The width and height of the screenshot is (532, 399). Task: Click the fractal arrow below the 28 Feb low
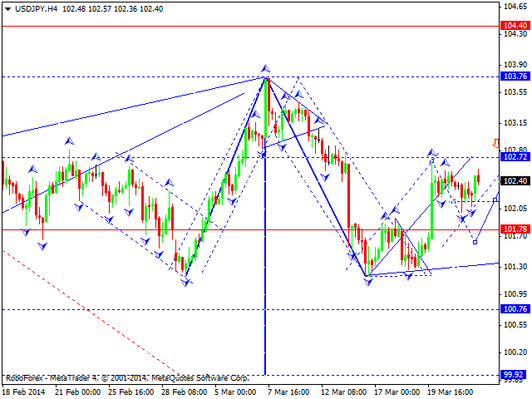pos(186,283)
